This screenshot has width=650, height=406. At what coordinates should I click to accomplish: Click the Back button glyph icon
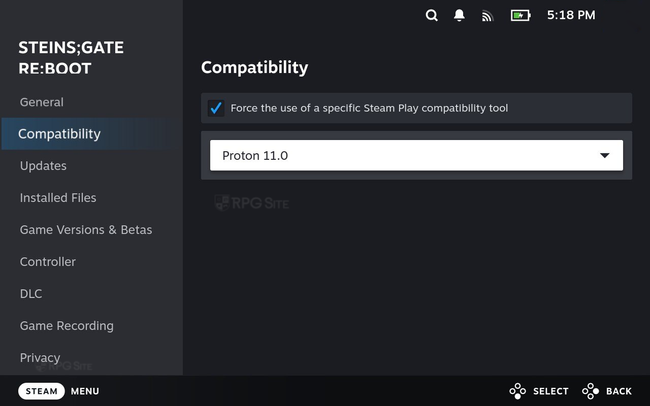point(590,391)
